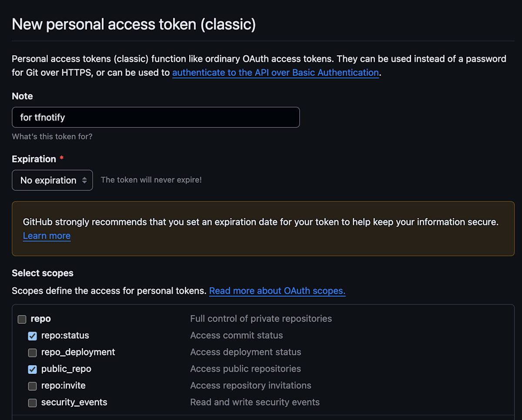Open the 'No expiration' dropdown
Screen dimensions: 522x420
tap(52, 180)
